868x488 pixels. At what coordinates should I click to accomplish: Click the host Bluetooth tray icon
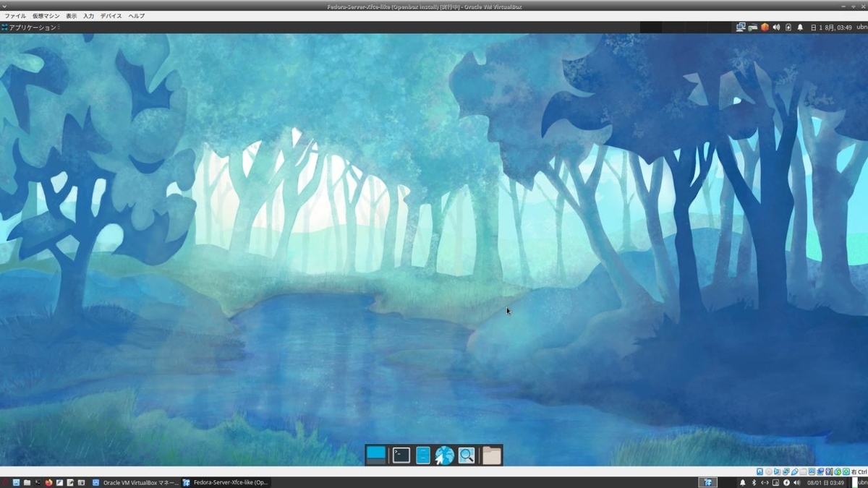[754, 482]
